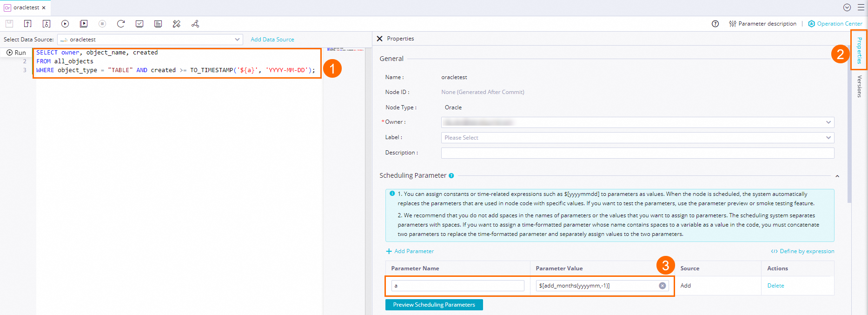Click the FROM all_objects code line

click(x=65, y=61)
